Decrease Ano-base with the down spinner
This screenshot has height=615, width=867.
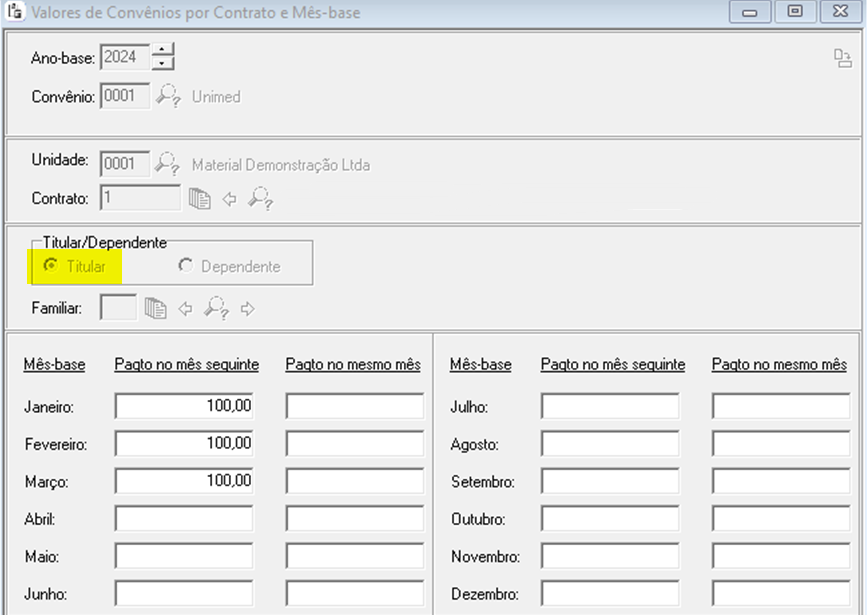coord(162,64)
